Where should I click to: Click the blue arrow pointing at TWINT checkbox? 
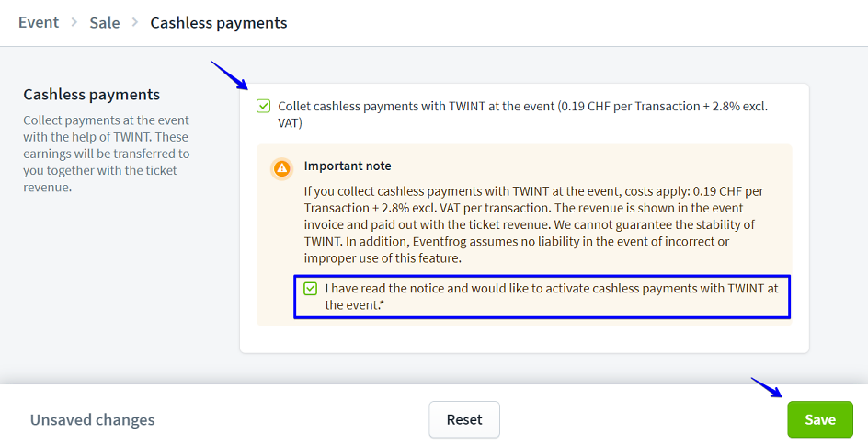pos(228,74)
